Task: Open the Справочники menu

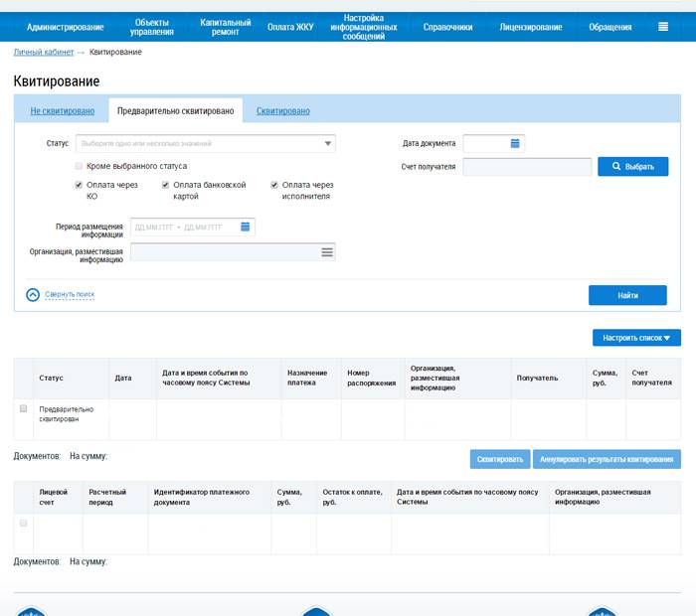Action: 447,27
